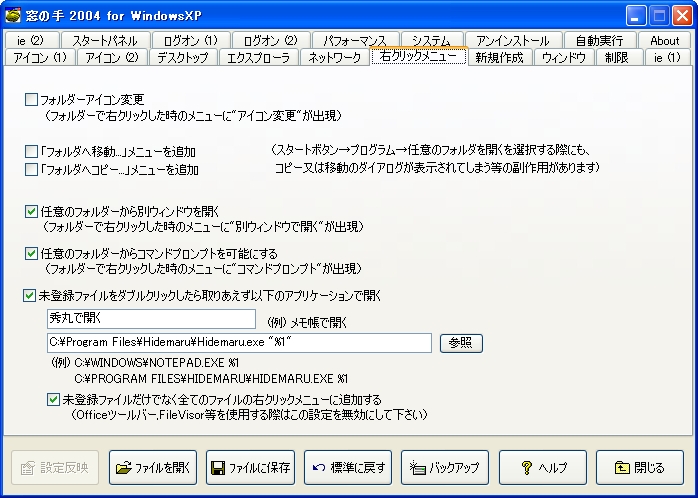Open the システム tab

(x=432, y=40)
